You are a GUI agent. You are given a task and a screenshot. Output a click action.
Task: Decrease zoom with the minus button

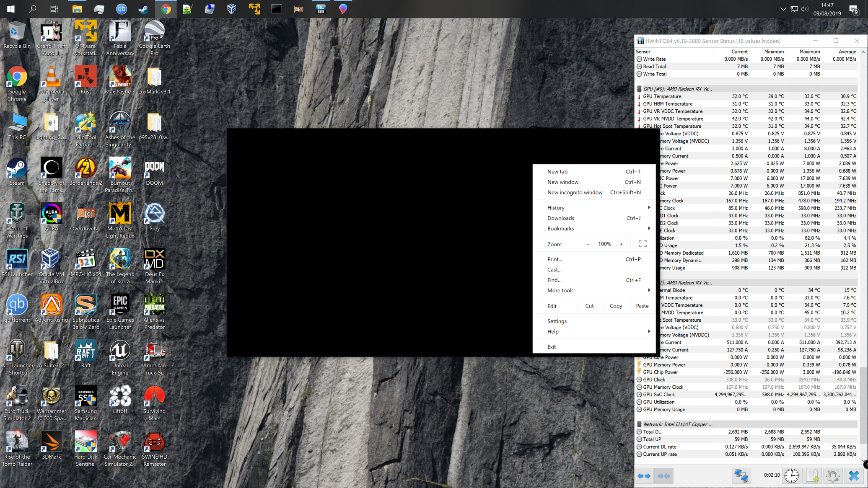click(x=588, y=244)
